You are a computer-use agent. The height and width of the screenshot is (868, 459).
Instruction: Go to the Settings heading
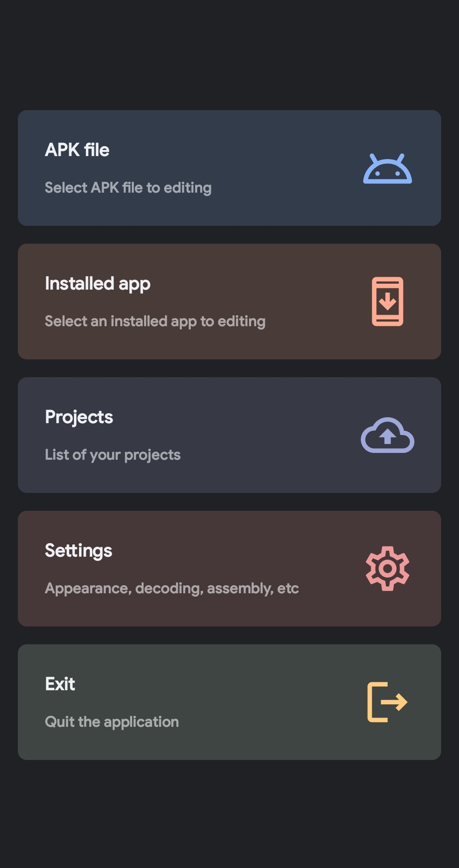(x=79, y=551)
